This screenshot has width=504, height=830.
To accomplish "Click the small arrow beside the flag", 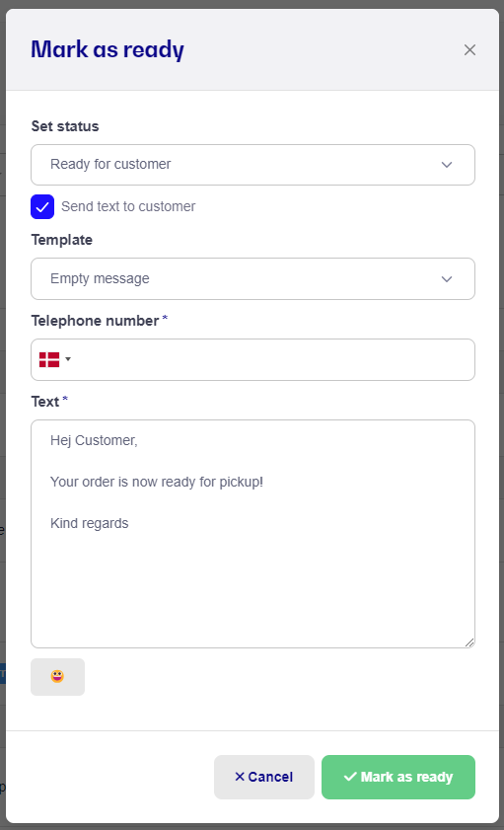I will pyautogui.click(x=68, y=359).
